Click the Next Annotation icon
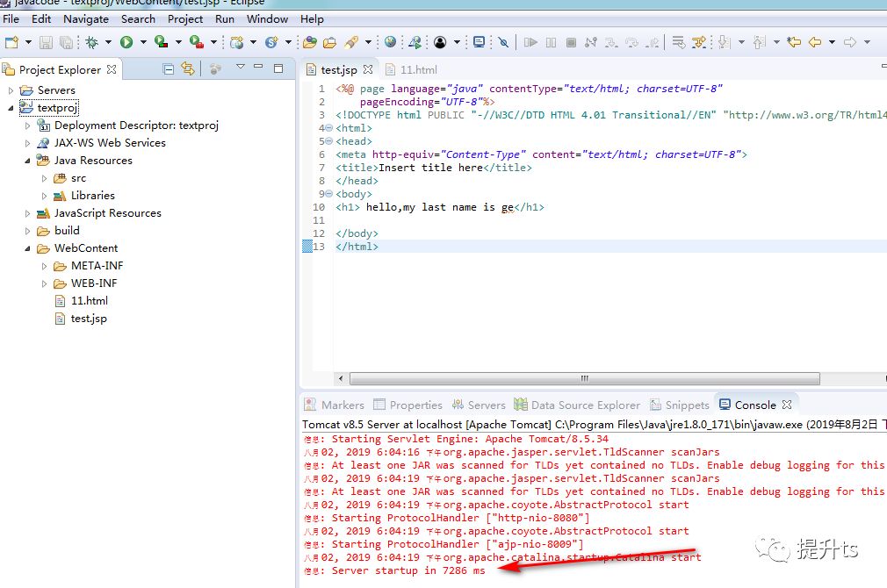Screen dimensions: 887x588 (x=724, y=42)
